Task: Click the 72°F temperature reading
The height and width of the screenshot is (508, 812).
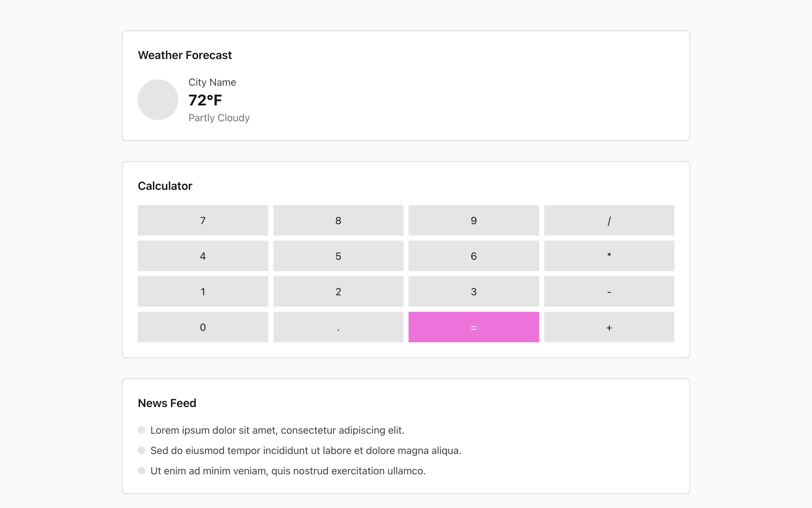Action: point(205,100)
